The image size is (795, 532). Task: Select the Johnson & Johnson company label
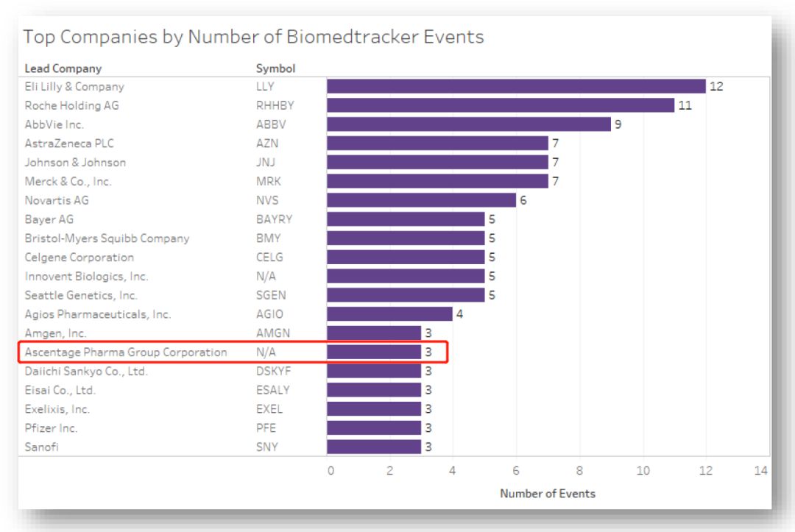[75, 163]
